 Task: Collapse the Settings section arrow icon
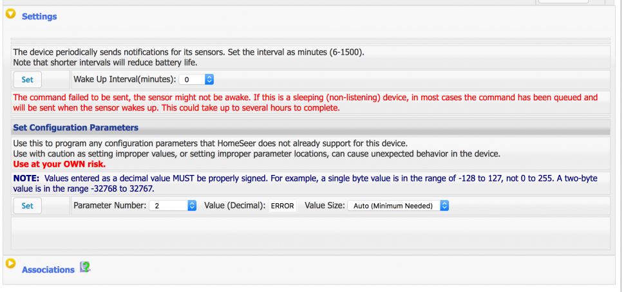pos(10,15)
